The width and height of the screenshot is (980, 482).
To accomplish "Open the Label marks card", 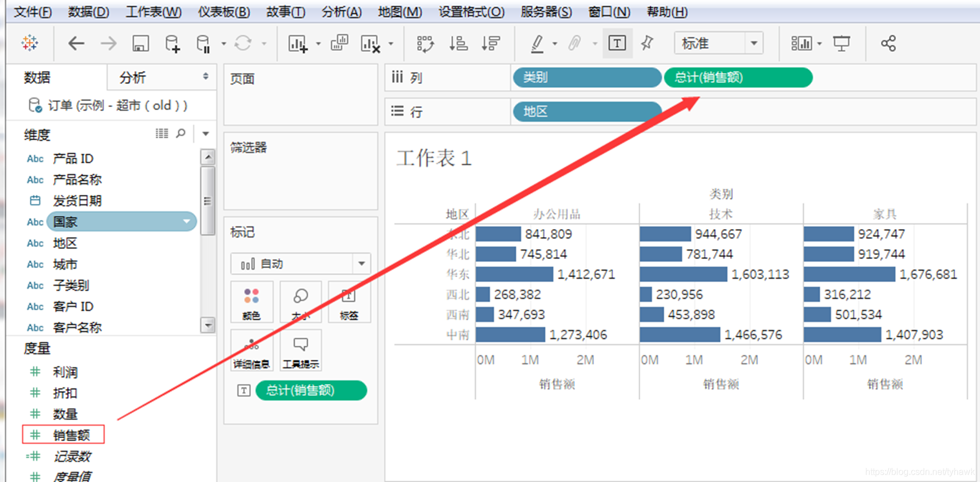I will tap(349, 302).
